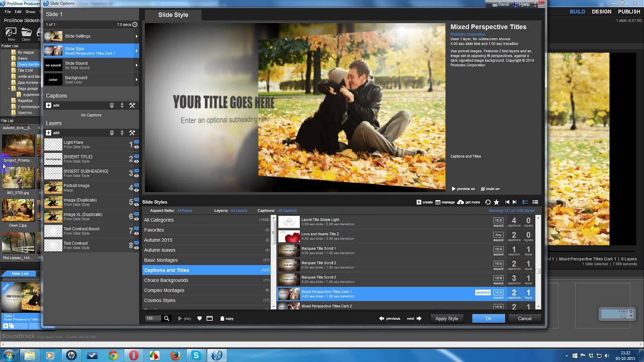The image size is (644, 362).
Task: Click the Open show icon in ProShow toolbar
Action: 26,33
